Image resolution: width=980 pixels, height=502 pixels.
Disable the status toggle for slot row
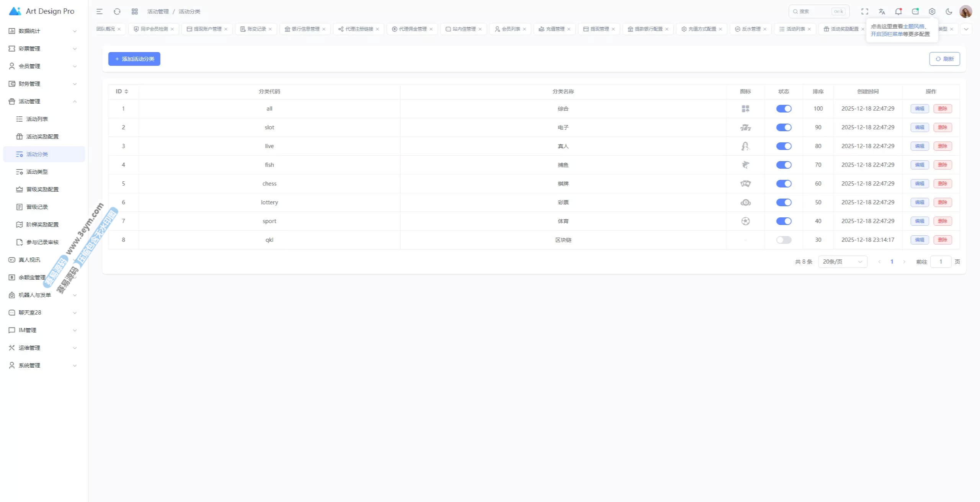(784, 127)
